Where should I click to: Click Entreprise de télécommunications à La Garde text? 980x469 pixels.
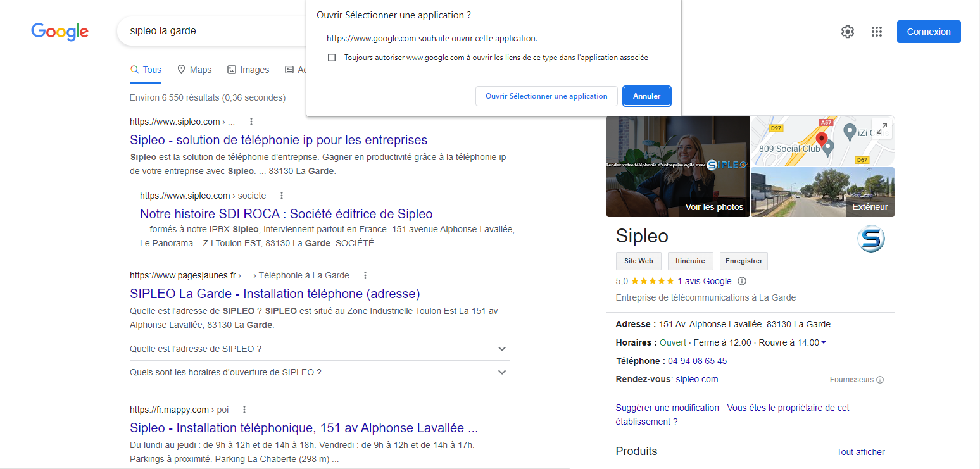point(705,297)
